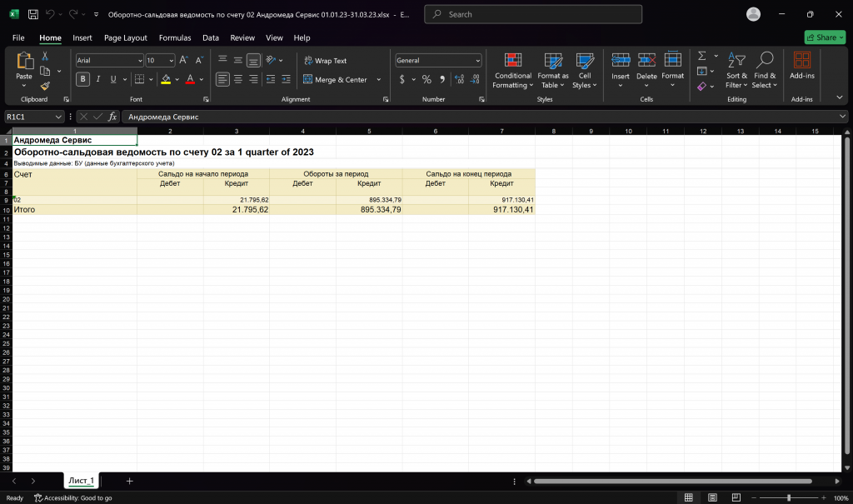Viewport: 853px width, 504px height.
Task: Decrease font size with the smaller A icon
Action: [x=199, y=61]
